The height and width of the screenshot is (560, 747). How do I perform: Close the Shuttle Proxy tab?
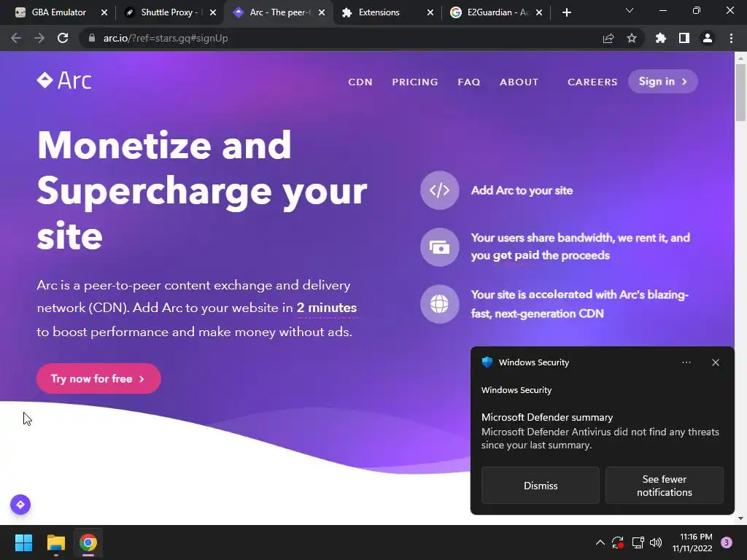coord(213,12)
